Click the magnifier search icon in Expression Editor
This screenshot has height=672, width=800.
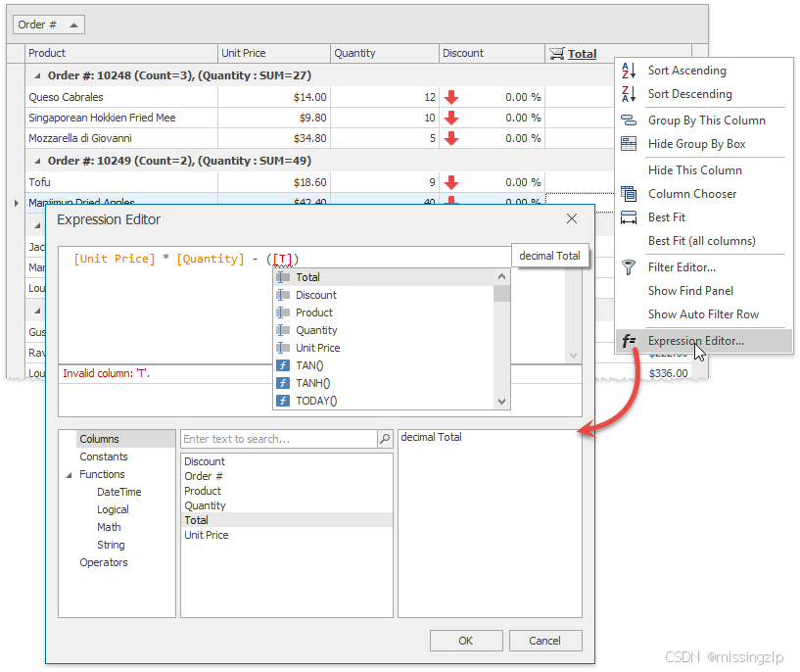pos(385,439)
